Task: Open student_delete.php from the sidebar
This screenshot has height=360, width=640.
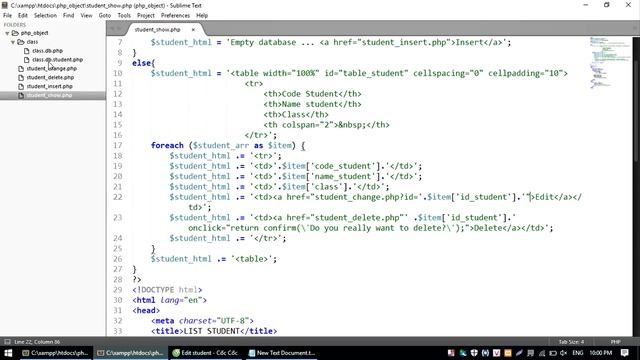Action: coord(50,78)
